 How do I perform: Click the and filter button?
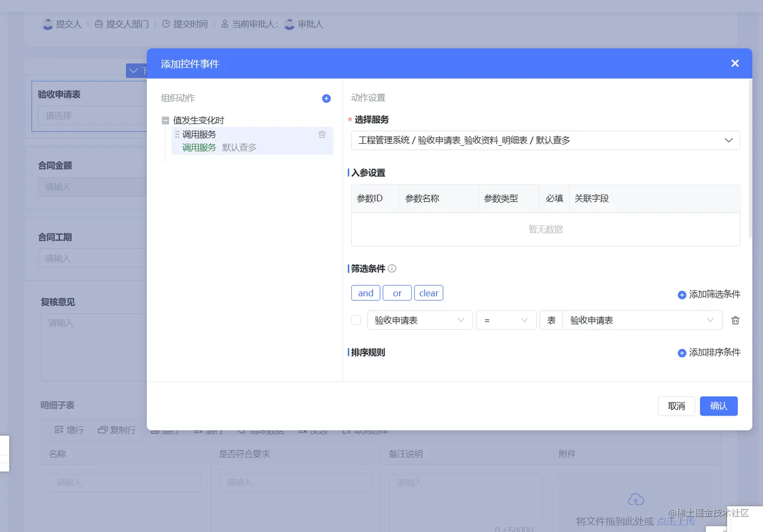point(366,293)
